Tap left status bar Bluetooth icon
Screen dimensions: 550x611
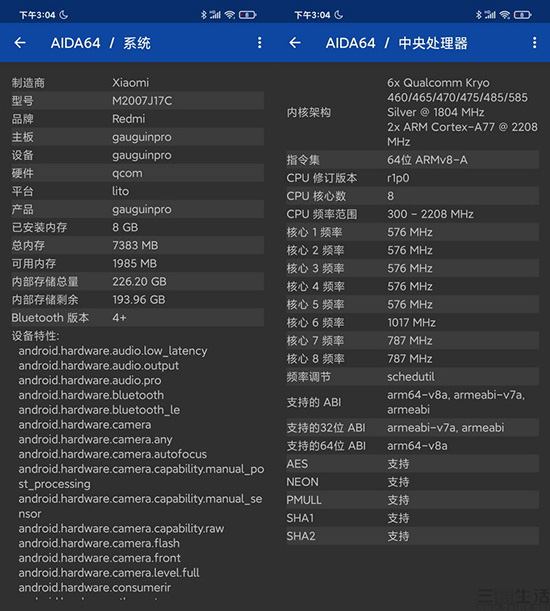pos(203,15)
